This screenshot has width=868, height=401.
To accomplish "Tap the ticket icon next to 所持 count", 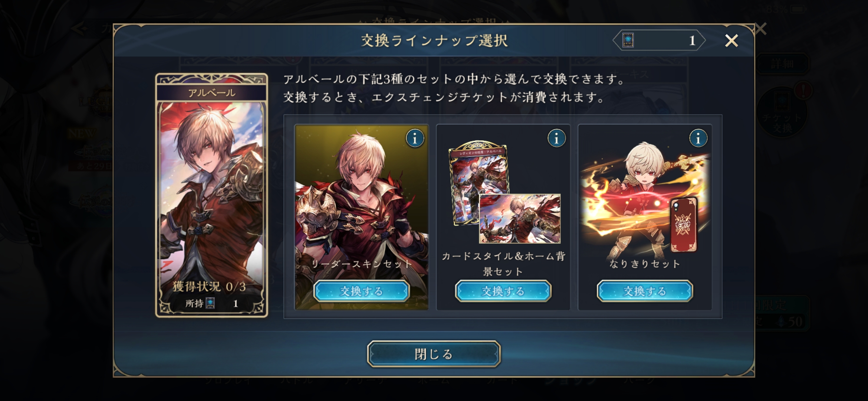I will click(x=210, y=303).
